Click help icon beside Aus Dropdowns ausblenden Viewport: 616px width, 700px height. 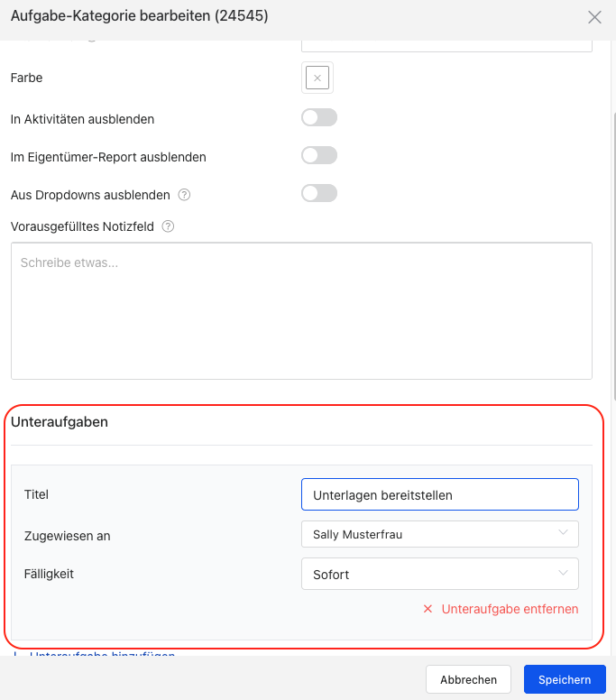[184, 194]
